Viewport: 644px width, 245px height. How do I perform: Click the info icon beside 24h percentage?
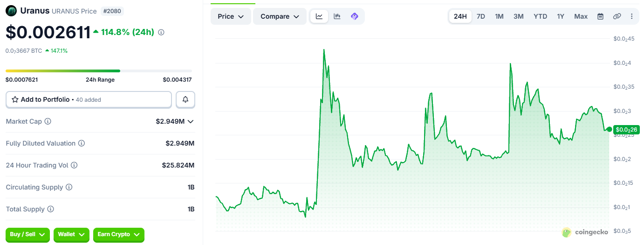coord(161,32)
